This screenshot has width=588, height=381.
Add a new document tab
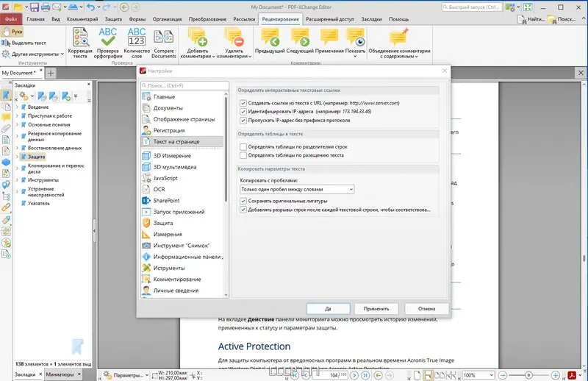coord(51,73)
